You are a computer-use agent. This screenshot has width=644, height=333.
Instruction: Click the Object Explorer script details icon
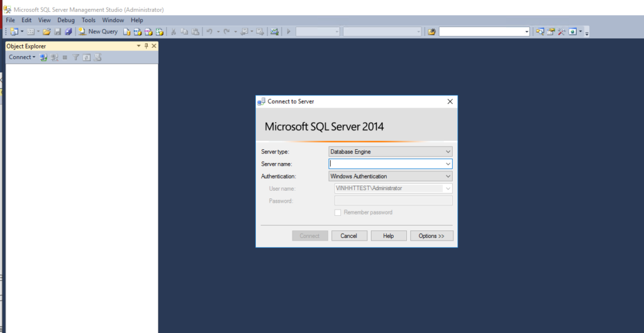97,57
